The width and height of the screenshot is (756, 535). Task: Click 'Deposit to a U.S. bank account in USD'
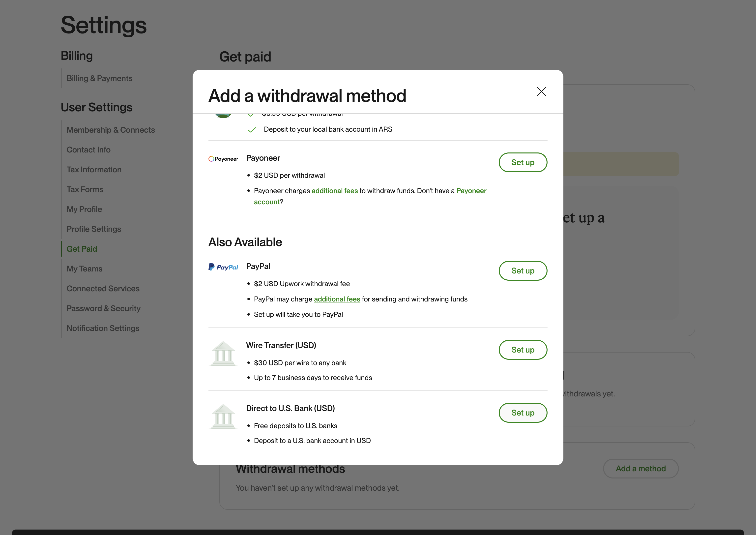pyautogui.click(x=312, y=441)
